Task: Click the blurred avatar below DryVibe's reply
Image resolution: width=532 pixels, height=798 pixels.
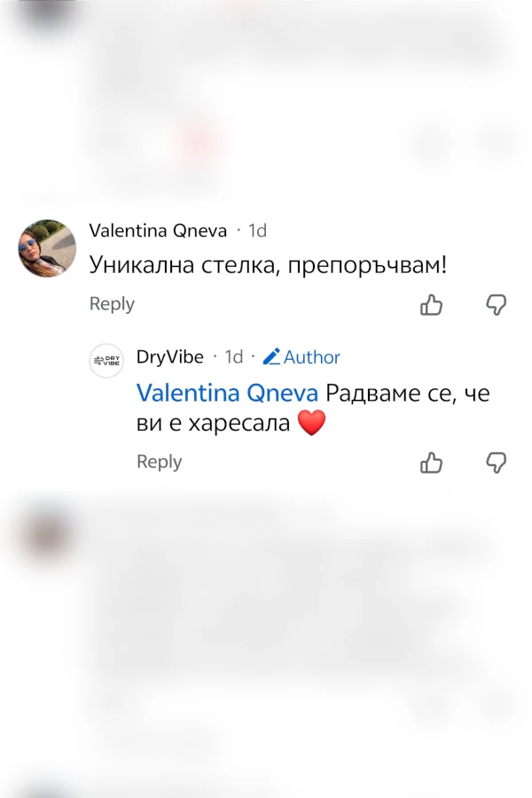Action: [x=46, y=532]
